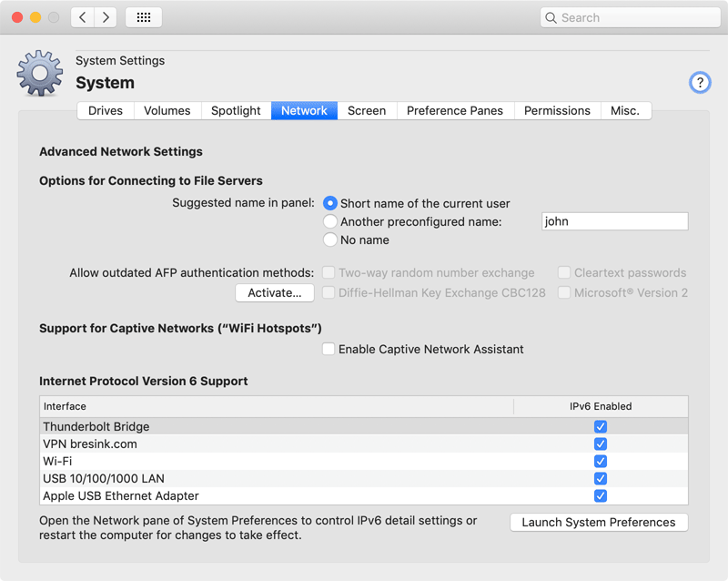Focus the Search field

630,17
